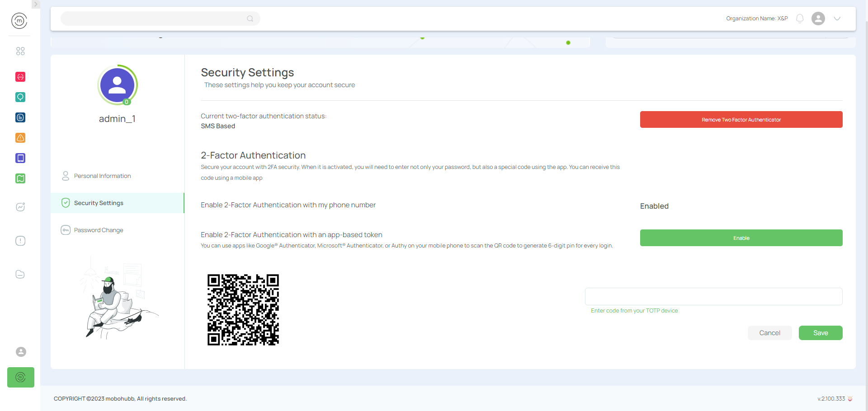This screenshot has height=411, width=868.
Task: Click Remove Two Factor Authenticator button
Action: point(741,120)
